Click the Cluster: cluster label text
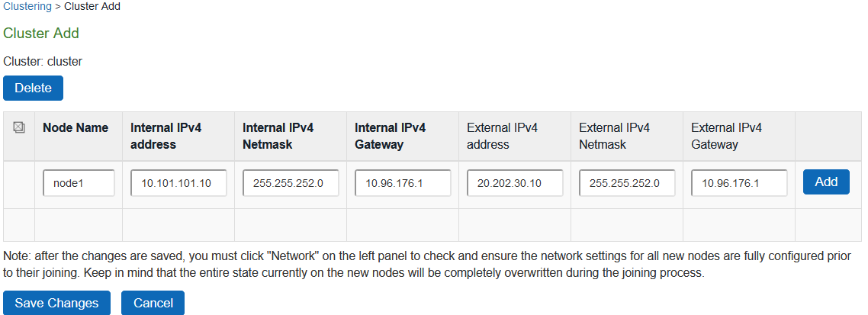The height and width of the screenshot is (315, 868). coord(43,62)
